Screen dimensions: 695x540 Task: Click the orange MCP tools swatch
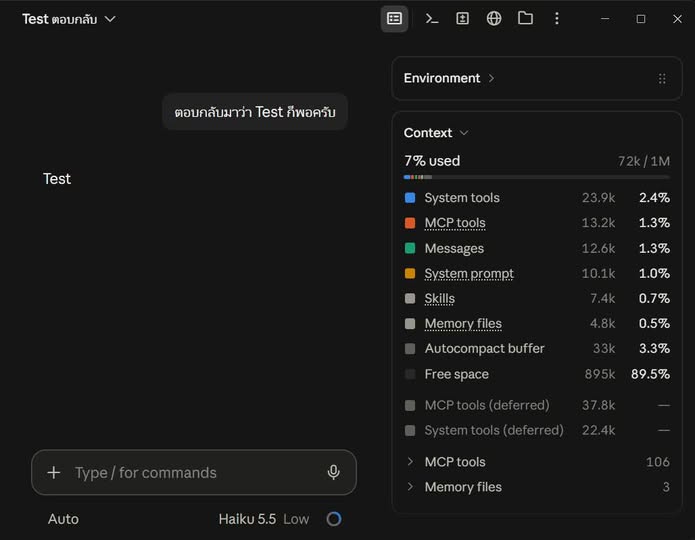(x=410, y=223)
